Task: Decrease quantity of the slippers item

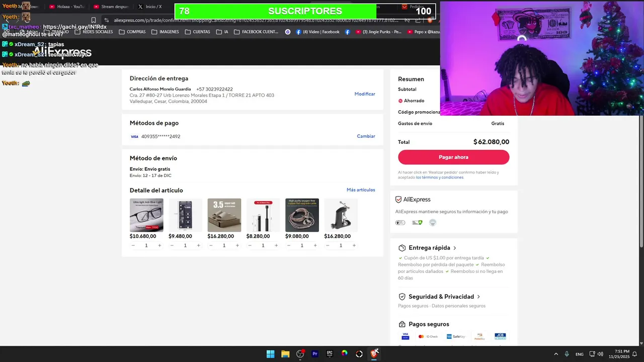Action: pos(211,245)
